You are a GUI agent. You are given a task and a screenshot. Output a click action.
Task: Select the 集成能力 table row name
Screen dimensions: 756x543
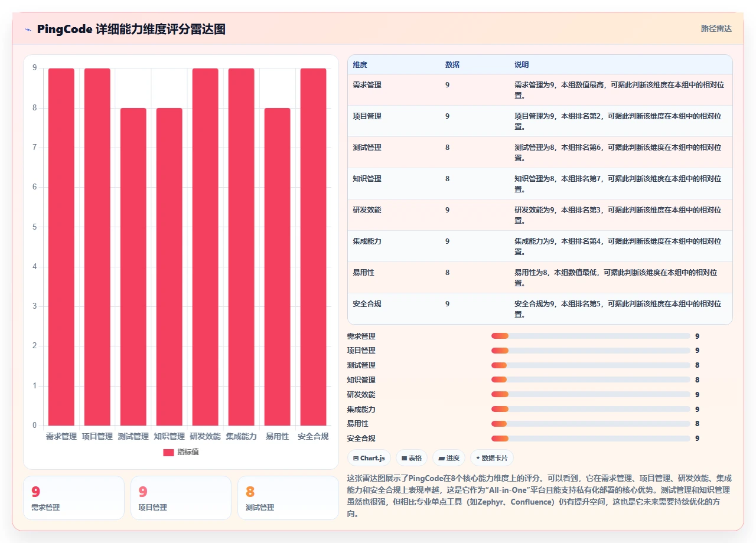367,241
